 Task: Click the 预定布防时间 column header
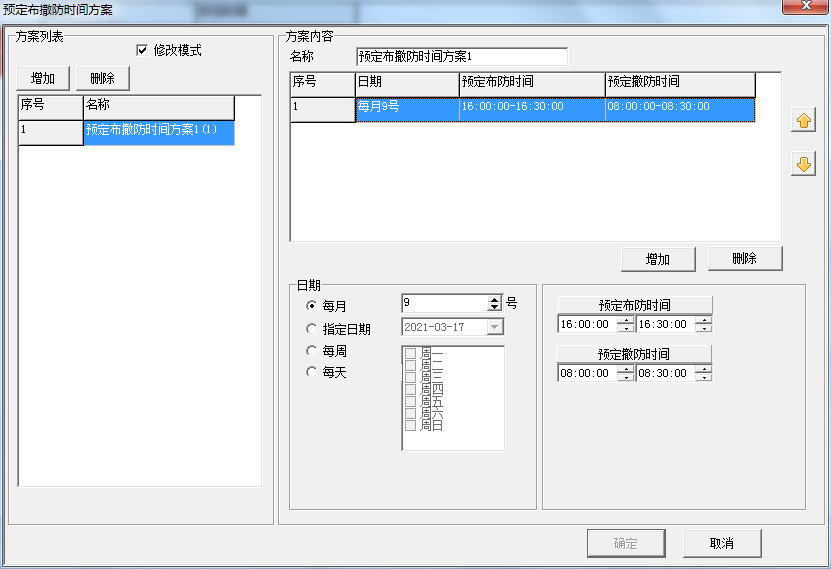531,83
